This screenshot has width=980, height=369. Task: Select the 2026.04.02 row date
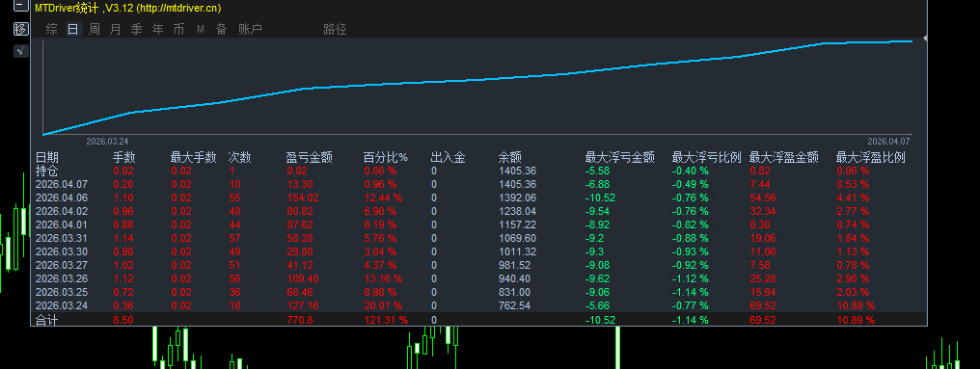coord(62,211)
